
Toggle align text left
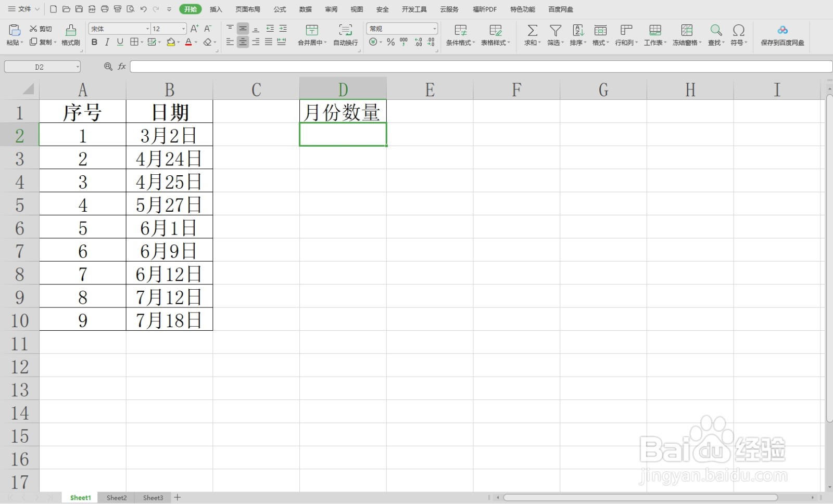[230, 42]
